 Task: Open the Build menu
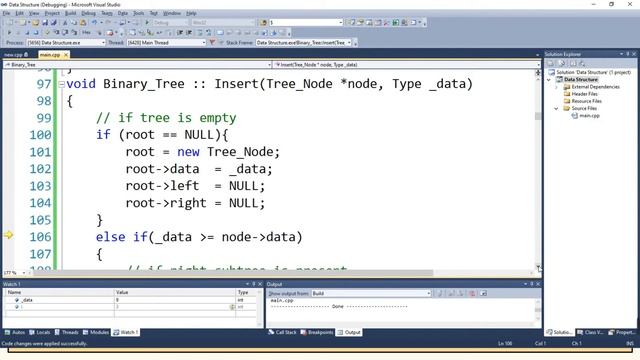tap(70, 13)
